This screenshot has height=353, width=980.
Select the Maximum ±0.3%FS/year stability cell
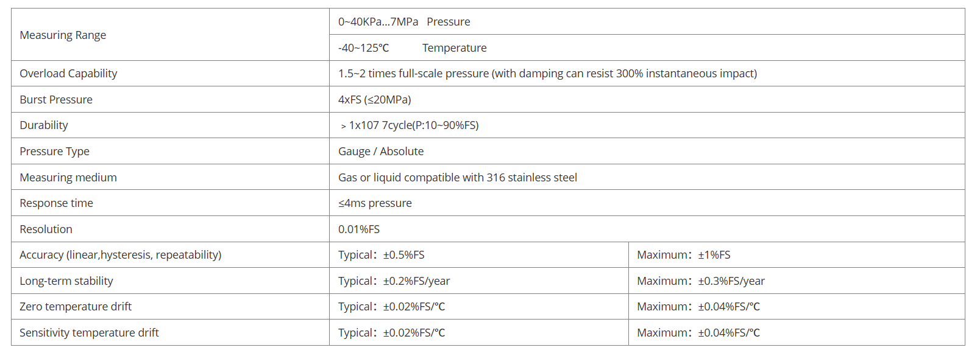click(x=797, y=281)
